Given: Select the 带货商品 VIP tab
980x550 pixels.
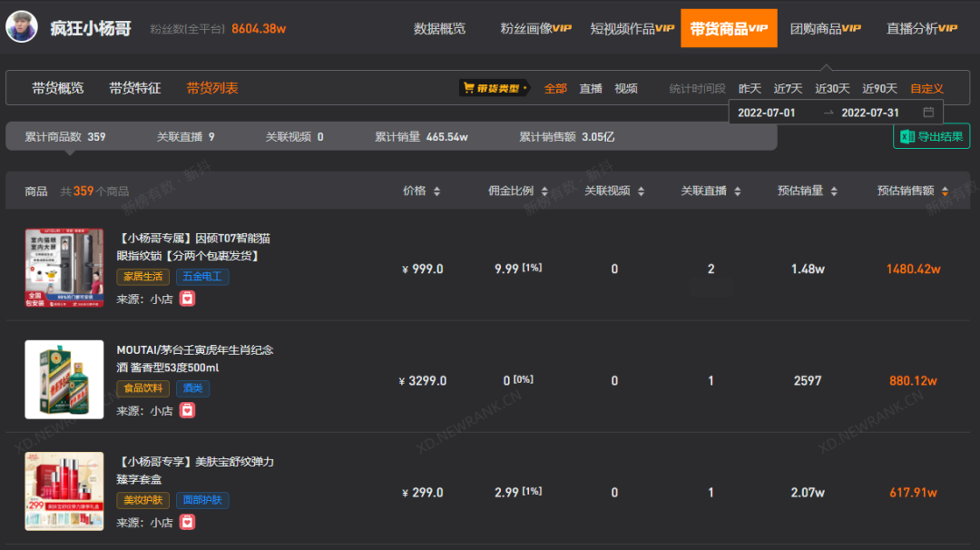Looking at the screenshot, I should click(729, 28).
